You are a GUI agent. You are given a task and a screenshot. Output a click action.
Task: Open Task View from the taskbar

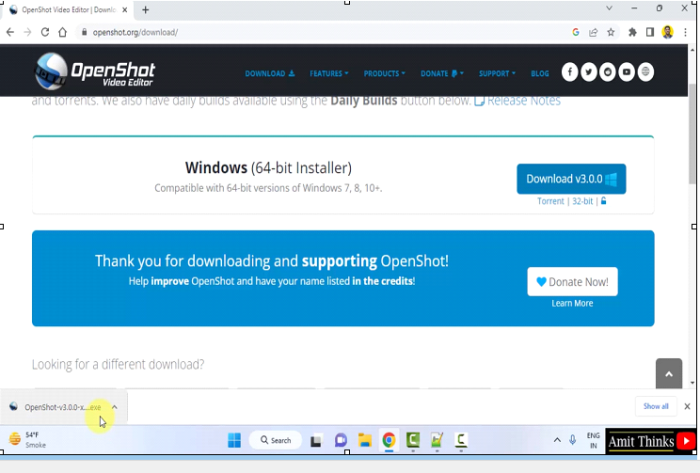point(316,441)
